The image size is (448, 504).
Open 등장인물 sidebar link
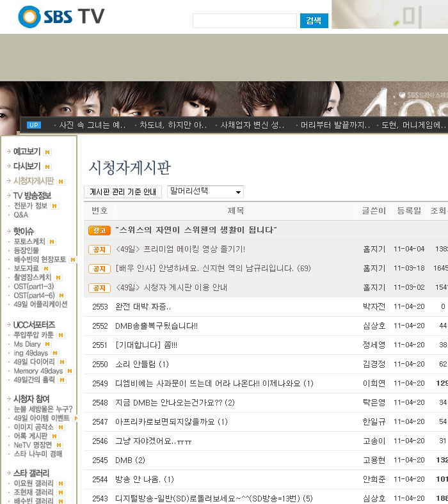(x=26, y=250)
